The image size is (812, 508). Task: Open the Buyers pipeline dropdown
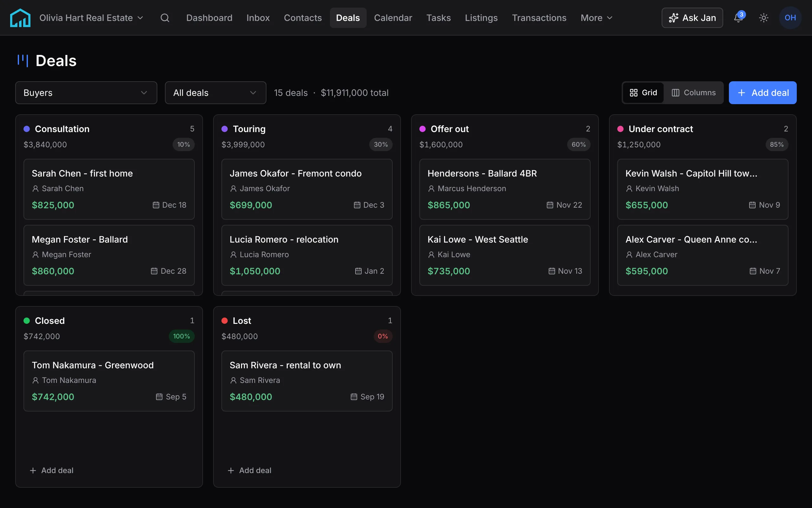pos(86,93)
